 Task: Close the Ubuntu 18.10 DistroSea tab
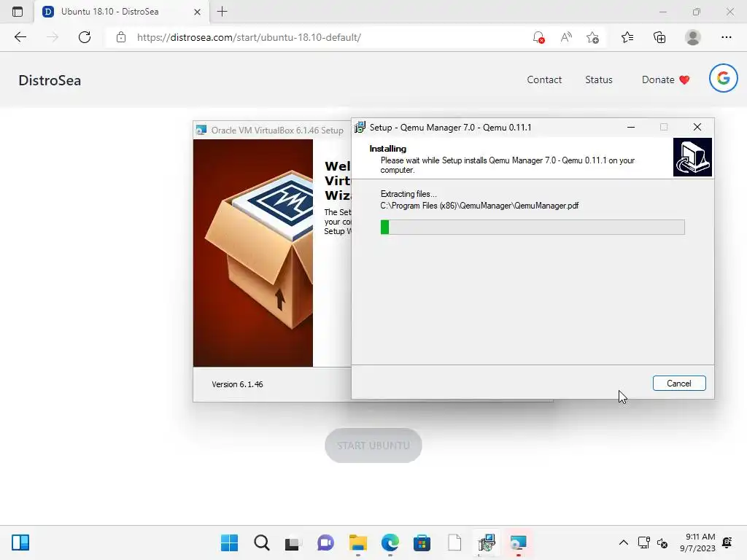tap(197, 12)
